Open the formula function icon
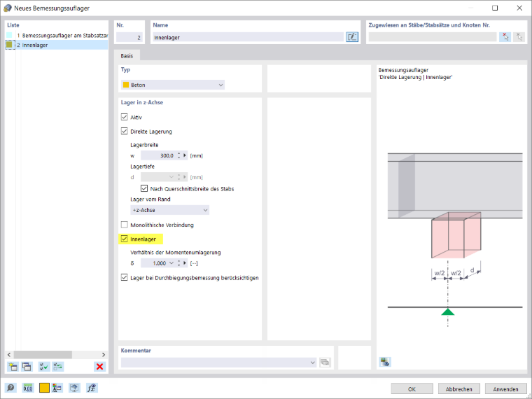This screenshot has width=532, height=399. (92, 388)
